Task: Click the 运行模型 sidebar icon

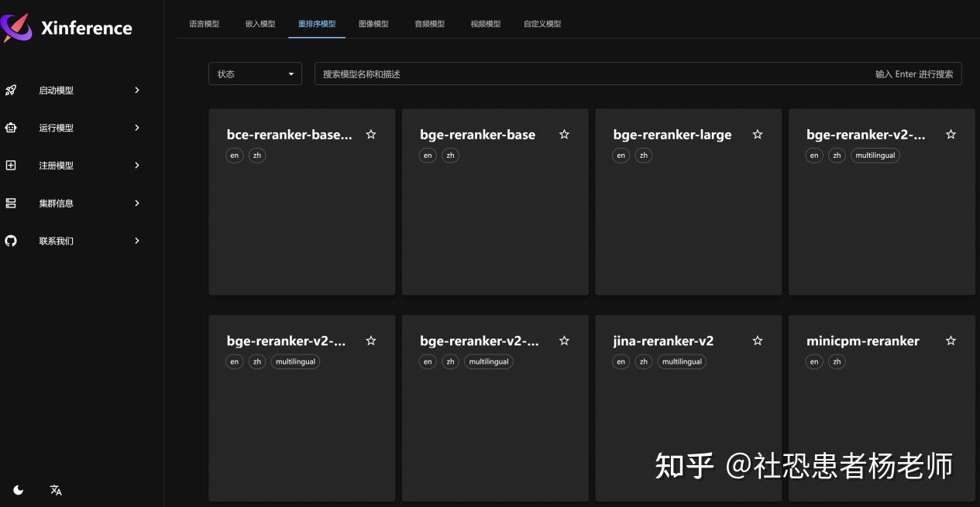Action: coord(11,128)
